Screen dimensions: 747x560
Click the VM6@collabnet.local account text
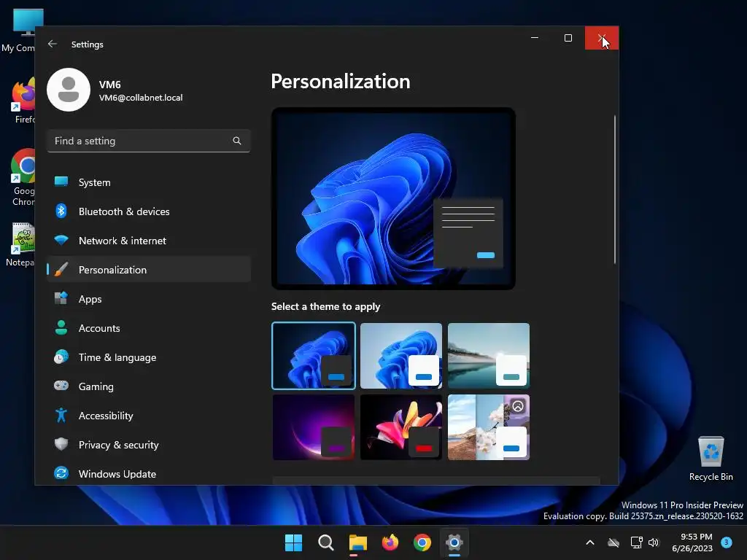click(x=141, y=98)
